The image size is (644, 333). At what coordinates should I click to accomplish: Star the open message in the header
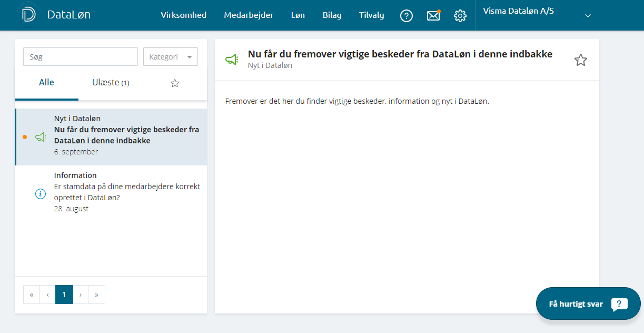pyautogui.click(x=581, y=60)
